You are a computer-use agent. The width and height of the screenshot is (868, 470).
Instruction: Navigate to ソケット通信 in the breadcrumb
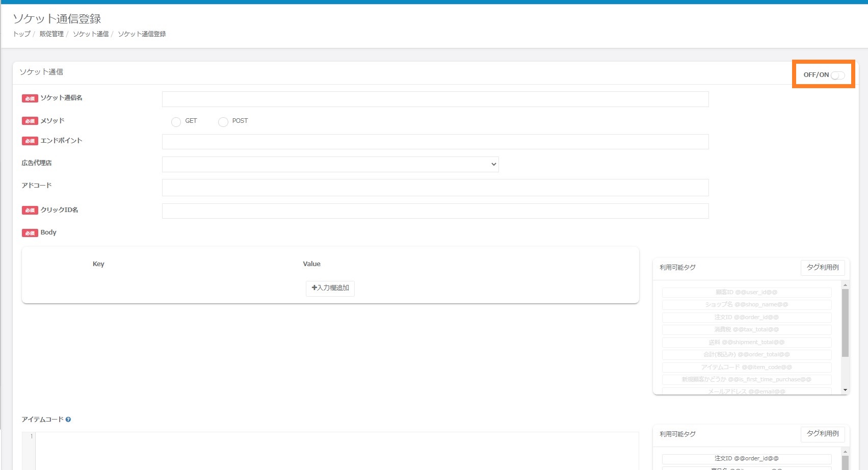(91, 34)
